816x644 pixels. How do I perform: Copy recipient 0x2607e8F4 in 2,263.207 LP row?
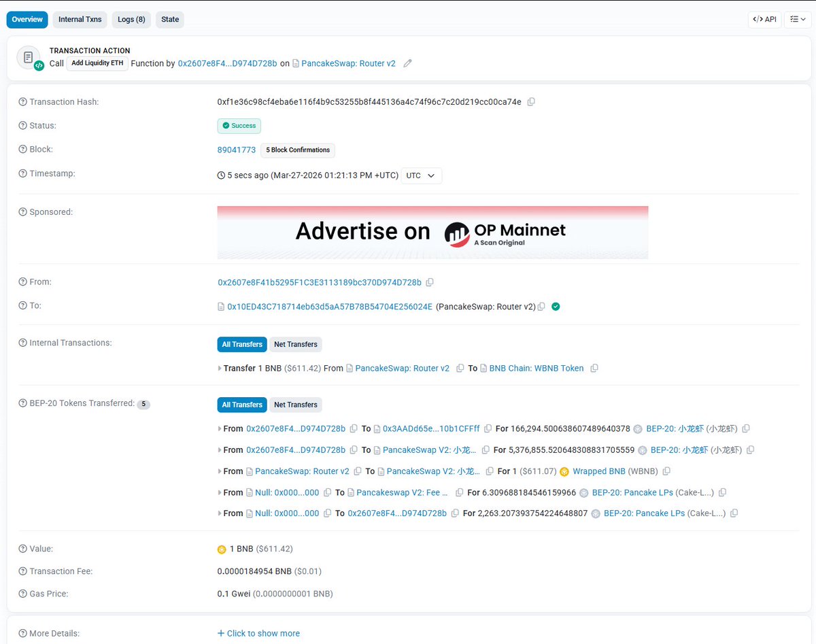(x=455, y=513)
